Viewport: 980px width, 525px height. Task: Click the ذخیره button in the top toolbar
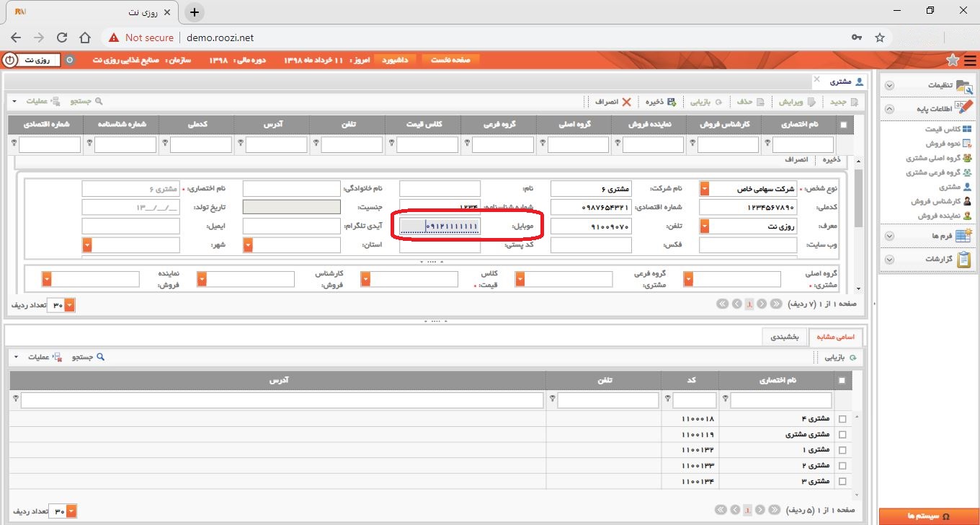[659, 102]
